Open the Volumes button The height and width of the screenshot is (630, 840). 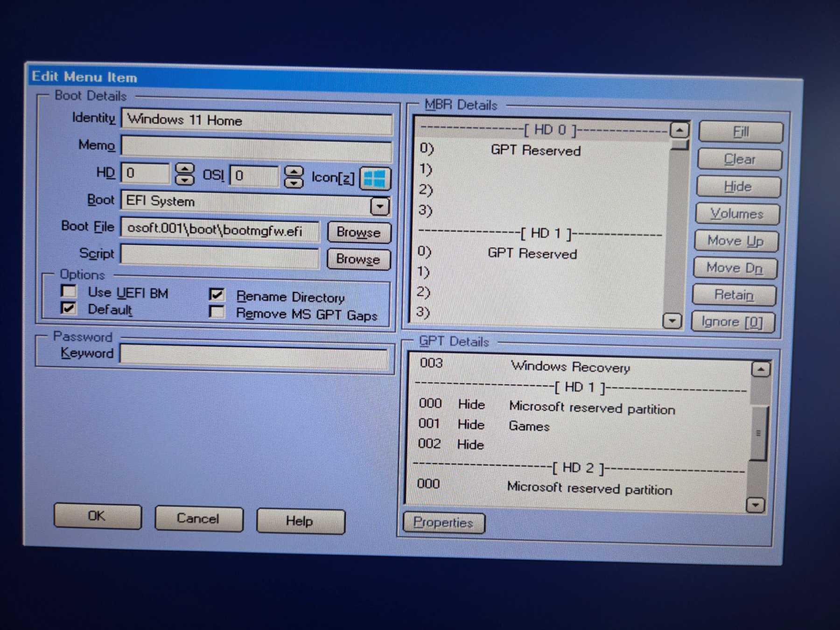click(737, 214)
